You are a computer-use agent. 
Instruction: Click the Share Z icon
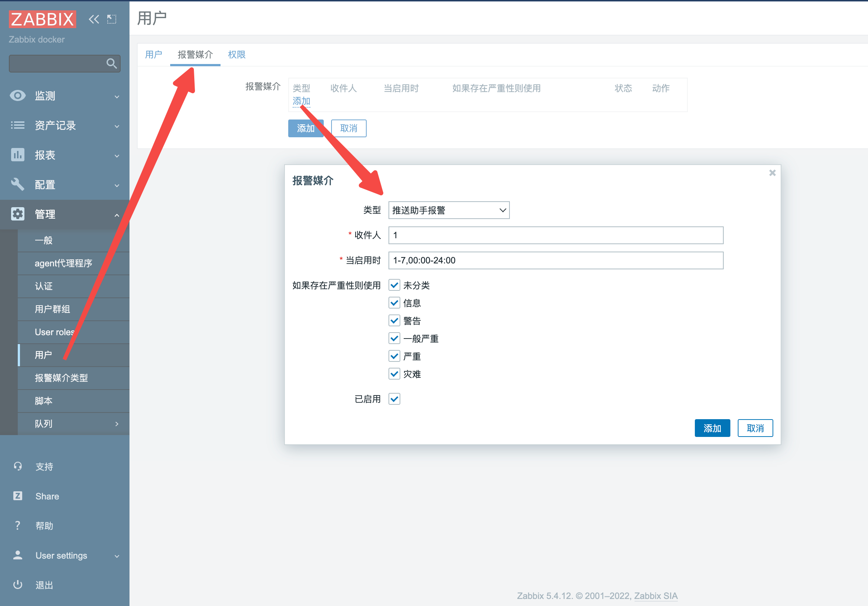[17, 496]
